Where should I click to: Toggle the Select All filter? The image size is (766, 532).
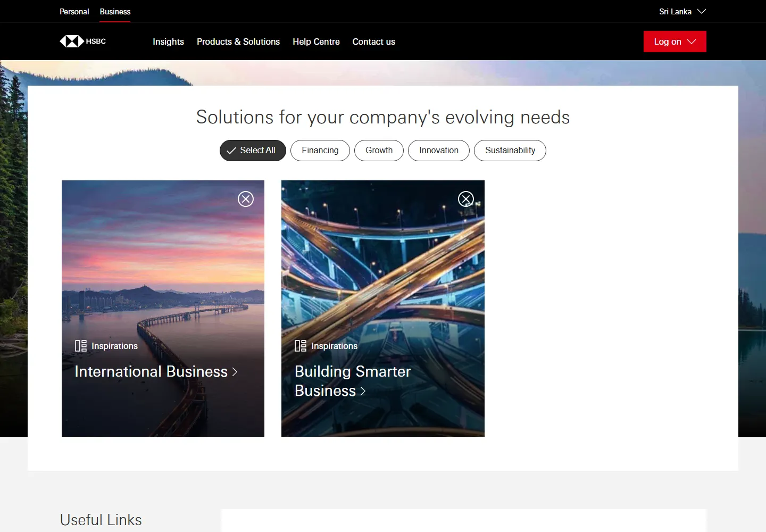(253, 151)
